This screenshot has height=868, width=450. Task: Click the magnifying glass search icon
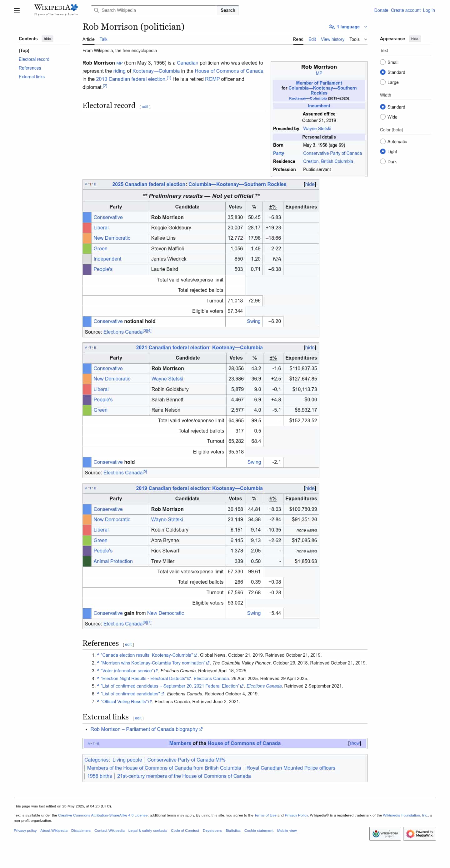tap(97, 10)
